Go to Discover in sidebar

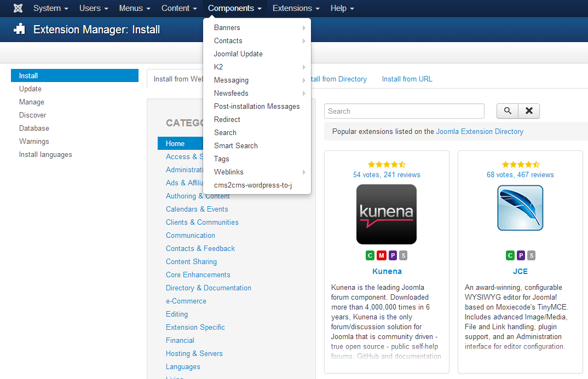coord(33,115)
